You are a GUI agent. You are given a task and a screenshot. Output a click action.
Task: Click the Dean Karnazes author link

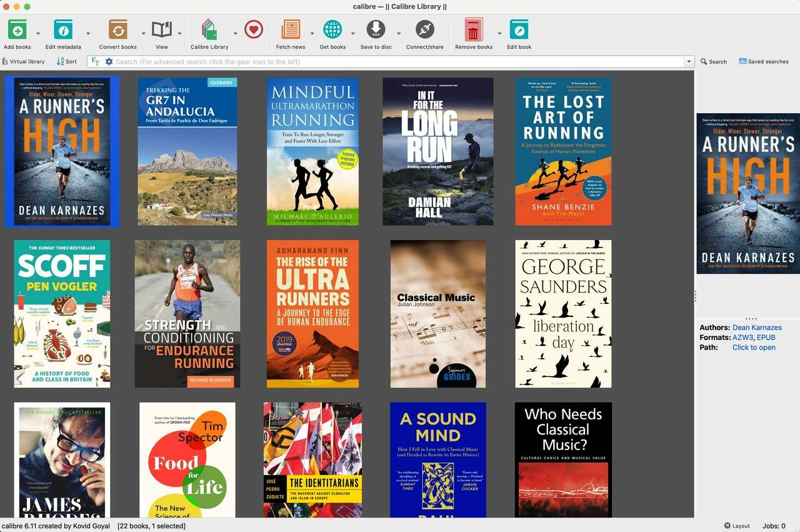tap(757, 328)
